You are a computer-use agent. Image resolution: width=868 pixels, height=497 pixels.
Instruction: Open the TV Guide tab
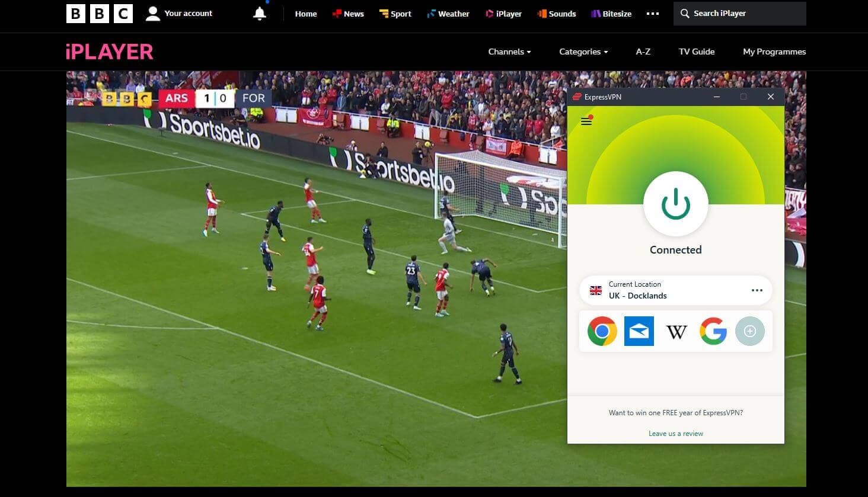[697, 52]
